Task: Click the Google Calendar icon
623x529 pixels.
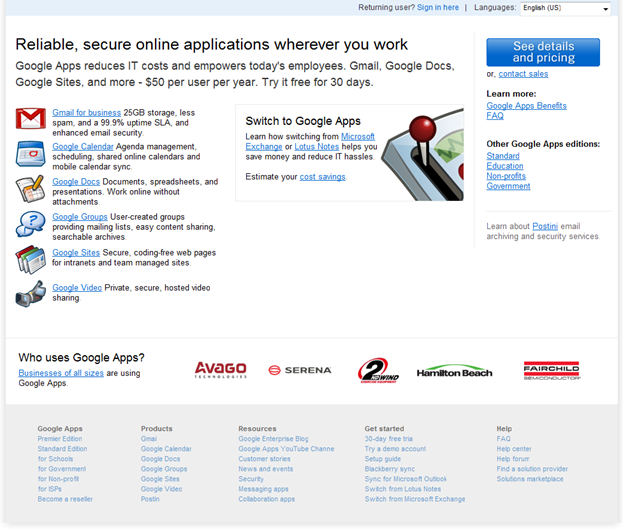Action: pyautogui.click(x=31, y=154)
